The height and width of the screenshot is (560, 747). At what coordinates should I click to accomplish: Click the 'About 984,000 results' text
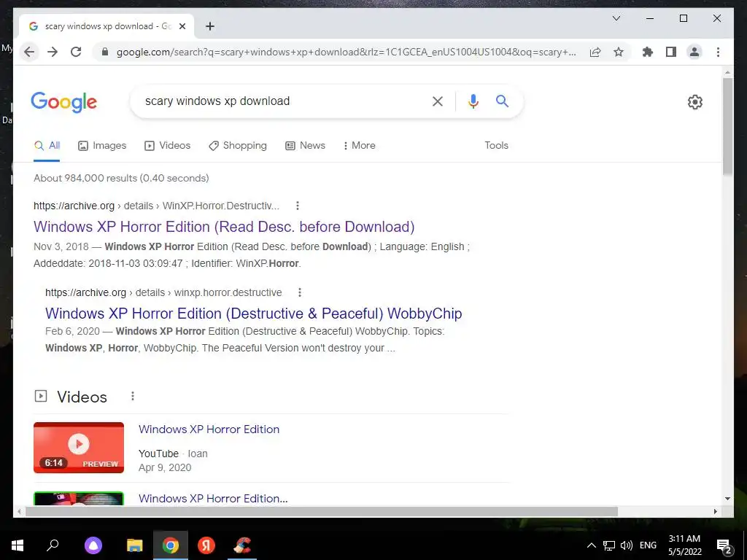click(121, 178)
